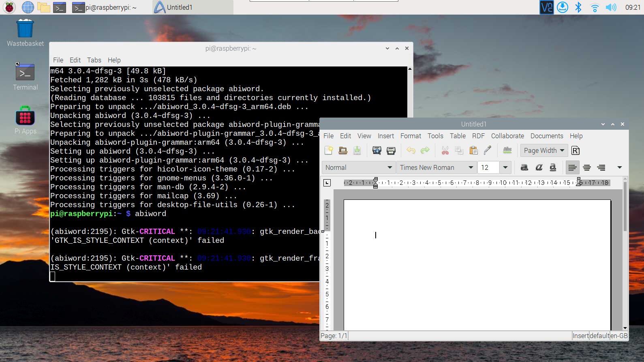Open AbiWord Insert menu
The image size is (644, 362).
click(x=386, y=136)
